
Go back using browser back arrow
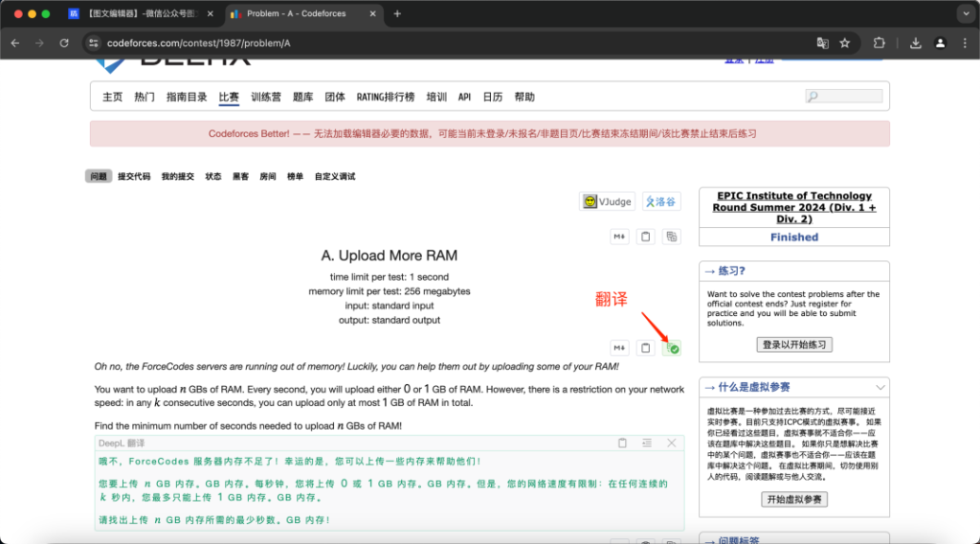15,43
